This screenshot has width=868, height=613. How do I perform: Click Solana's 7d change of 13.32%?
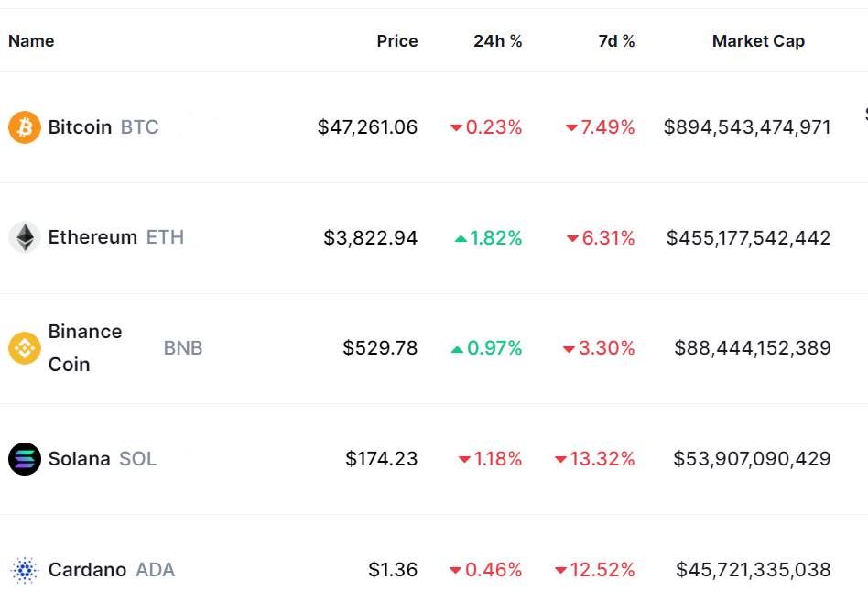602,459
